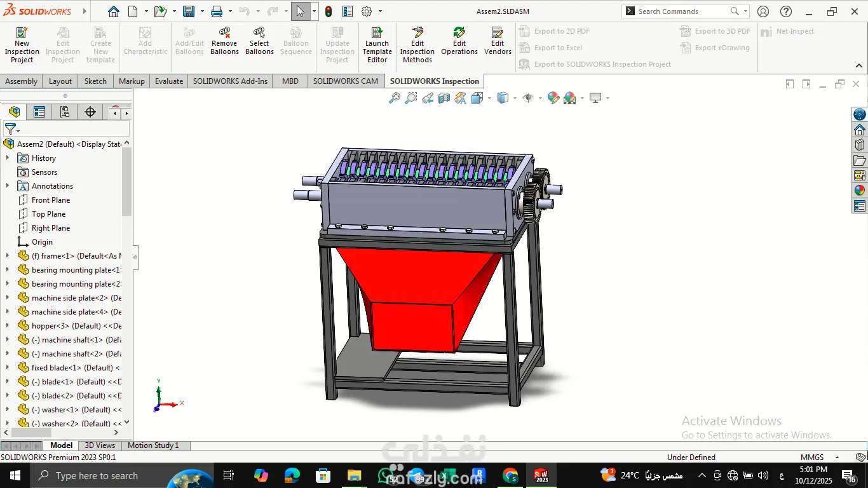Switch to the DimXpertManager tab
Image resolution: width=868 pixels, height=488 pixels.
(x=90, y=112)
